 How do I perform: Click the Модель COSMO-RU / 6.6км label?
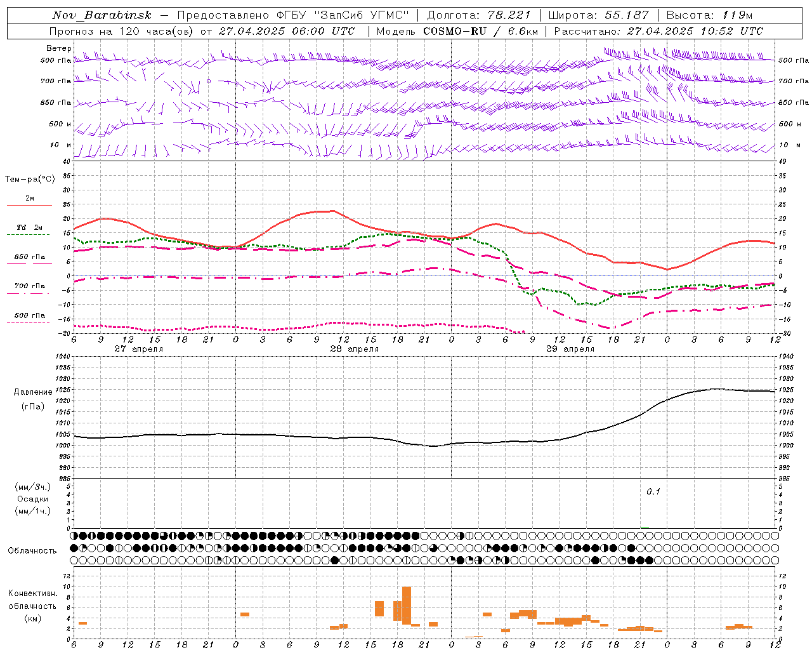pyautogui.click(x=457, y=31)
